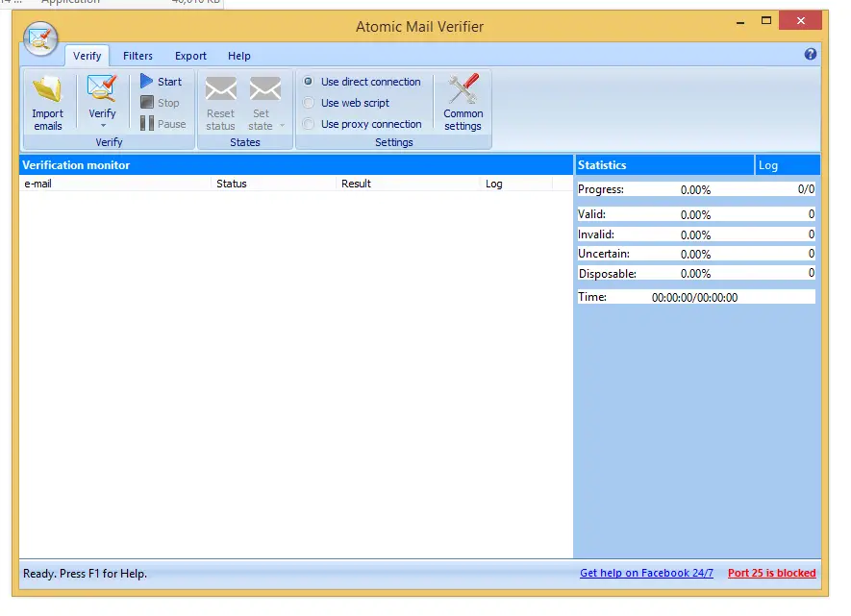Screen dimensions: 851x616
Task: Choose Use proxy connection
Action: coord(309,124)
